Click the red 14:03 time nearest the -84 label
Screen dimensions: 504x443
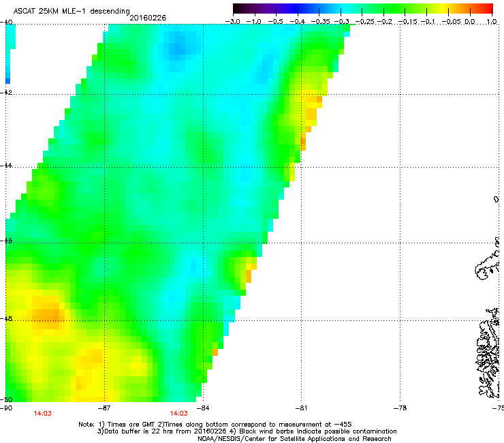(178, 414)
